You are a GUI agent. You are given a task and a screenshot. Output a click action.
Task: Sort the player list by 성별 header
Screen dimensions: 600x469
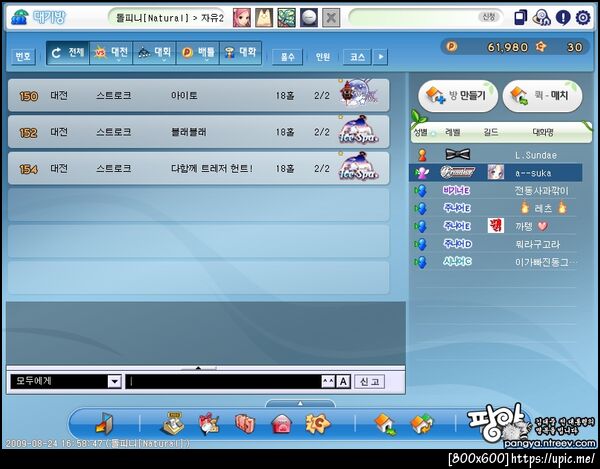(x=421, y=132)
